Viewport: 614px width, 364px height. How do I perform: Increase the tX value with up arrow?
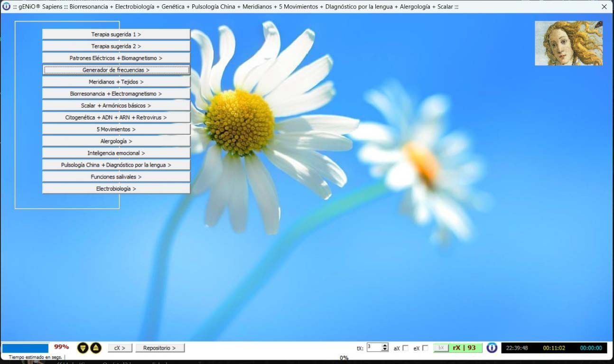(385, 345)
